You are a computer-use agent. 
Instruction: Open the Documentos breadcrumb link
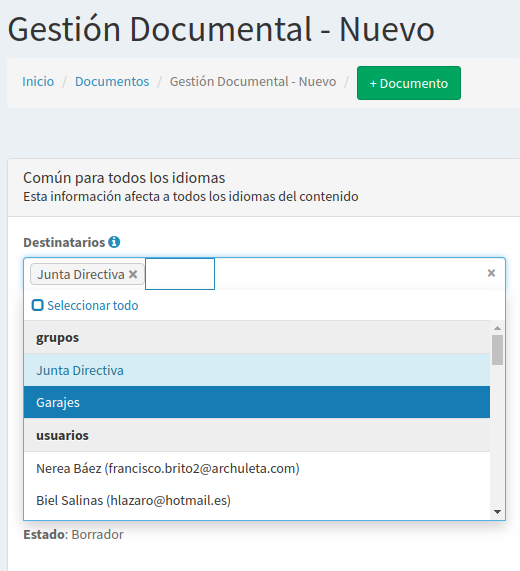coord(112,82)
